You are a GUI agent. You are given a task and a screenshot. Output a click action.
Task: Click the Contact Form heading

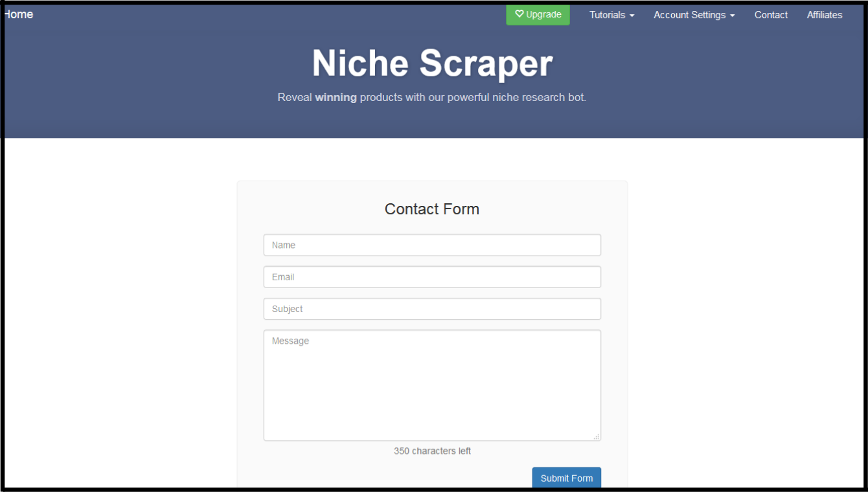(x=432, y=209)
